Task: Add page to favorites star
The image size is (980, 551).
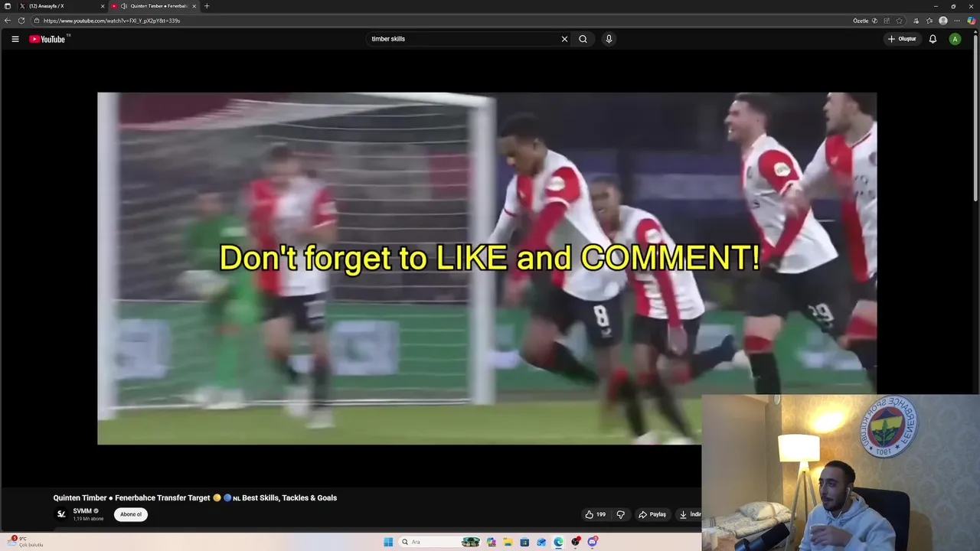Action: click(x=900, y=21)
